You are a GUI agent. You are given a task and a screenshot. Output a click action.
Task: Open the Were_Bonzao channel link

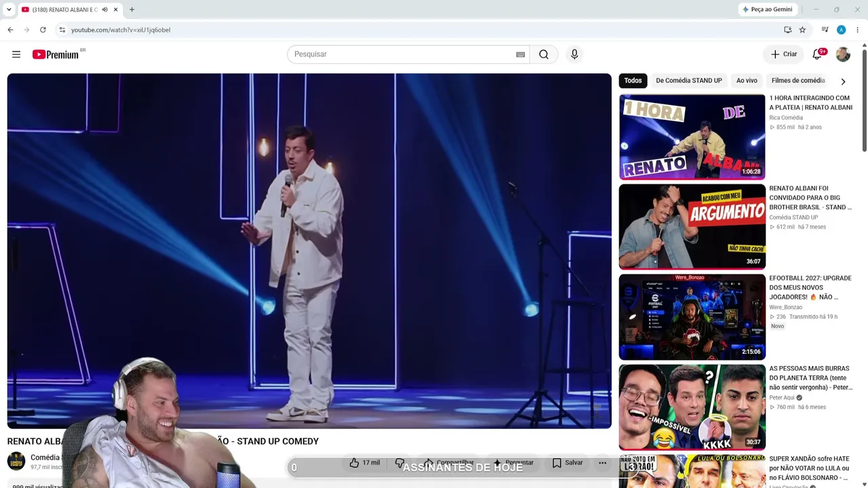(x=785, y=307)
